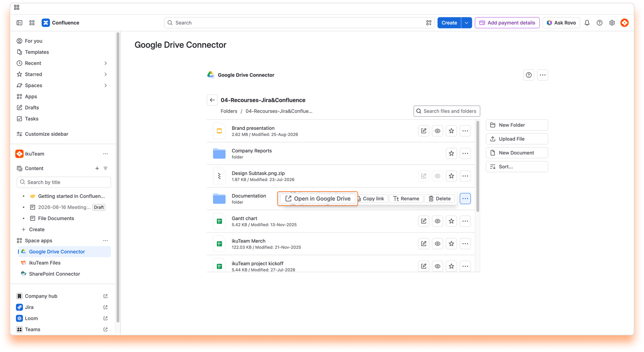This screenshot has width=644, height=352.
Task: Click the New Folder button
Action: pyautogui.click(x=517, y=125)
